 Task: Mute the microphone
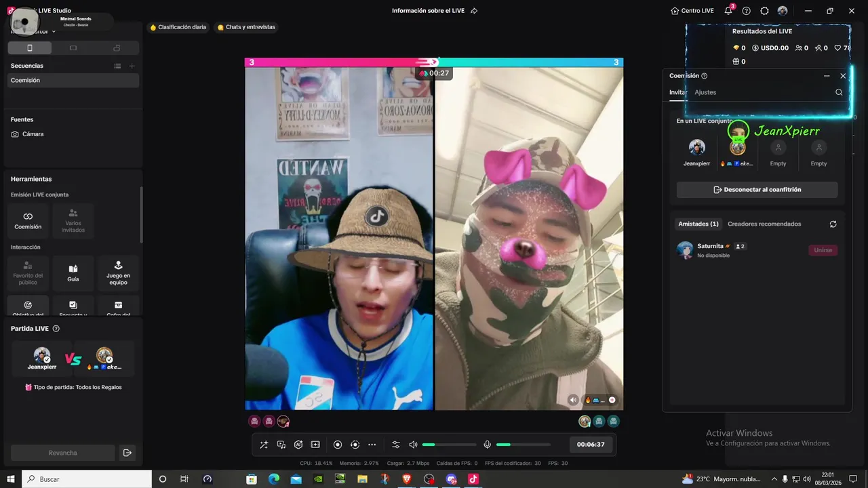[x=487, y=445]
